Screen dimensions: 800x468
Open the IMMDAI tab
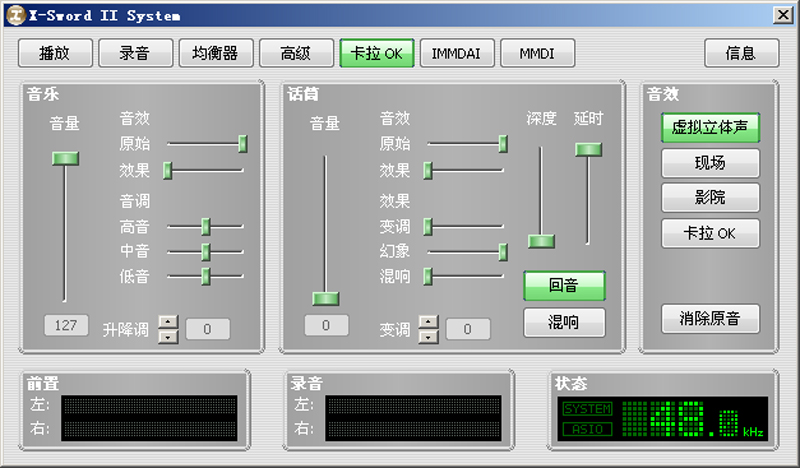(x=456, y=53)
